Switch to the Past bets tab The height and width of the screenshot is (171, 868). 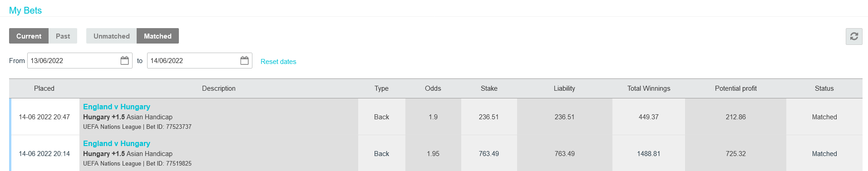(63, 36)
